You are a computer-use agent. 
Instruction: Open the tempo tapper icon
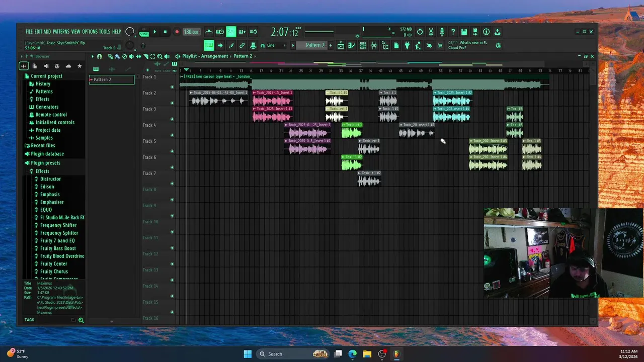418,45
